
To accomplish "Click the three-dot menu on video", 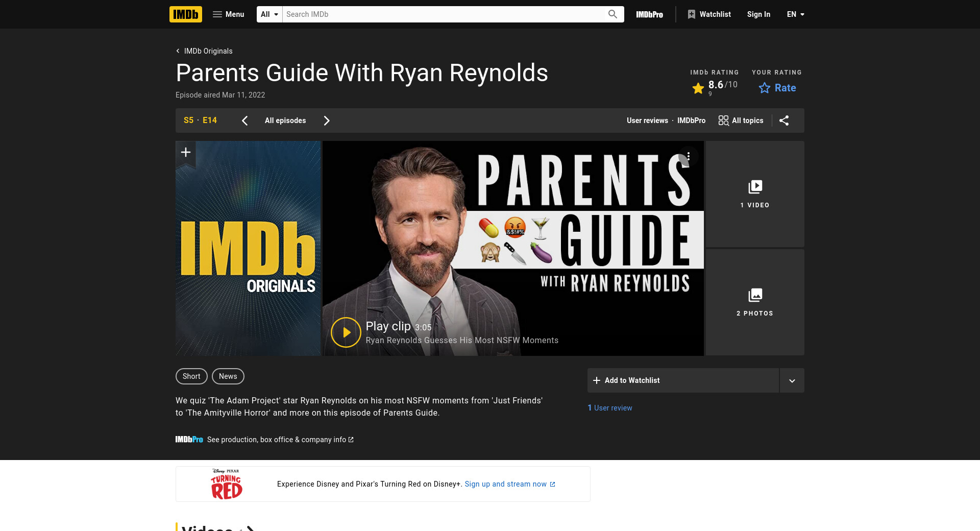I will coord(688,156).
